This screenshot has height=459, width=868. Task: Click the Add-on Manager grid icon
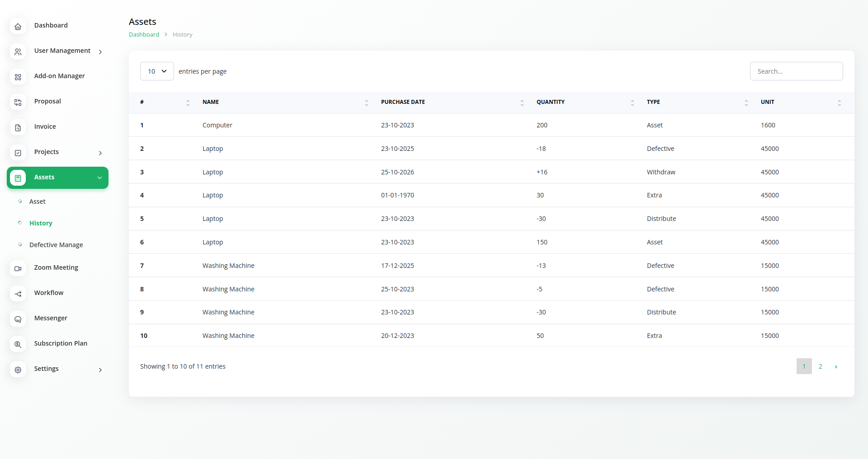(18, 77)
